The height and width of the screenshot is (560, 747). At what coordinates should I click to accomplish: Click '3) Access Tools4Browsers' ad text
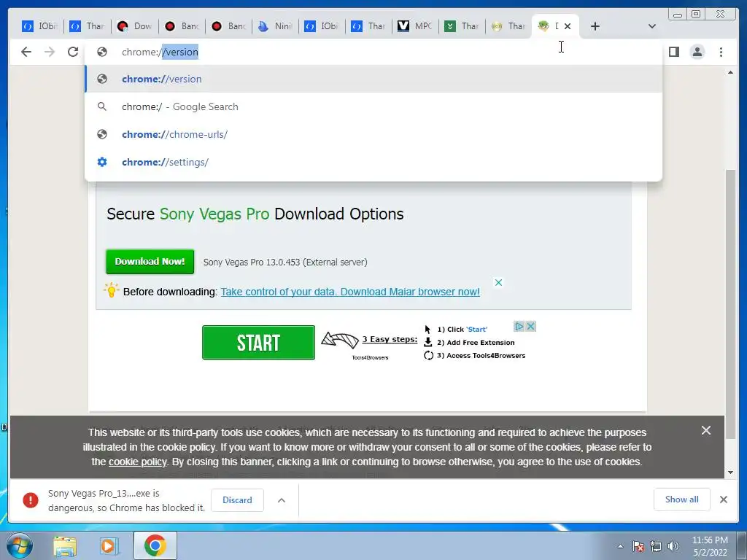[481, 356]
